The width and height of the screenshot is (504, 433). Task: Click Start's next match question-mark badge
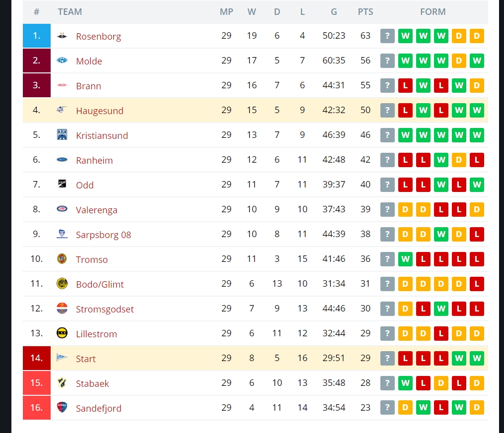pyautogui.click(x=387, y=358)
